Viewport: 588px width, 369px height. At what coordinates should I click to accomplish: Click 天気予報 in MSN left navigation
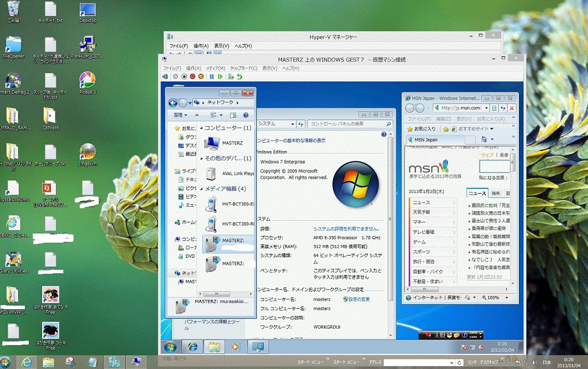pyautogui.click(x=433, y=212)
